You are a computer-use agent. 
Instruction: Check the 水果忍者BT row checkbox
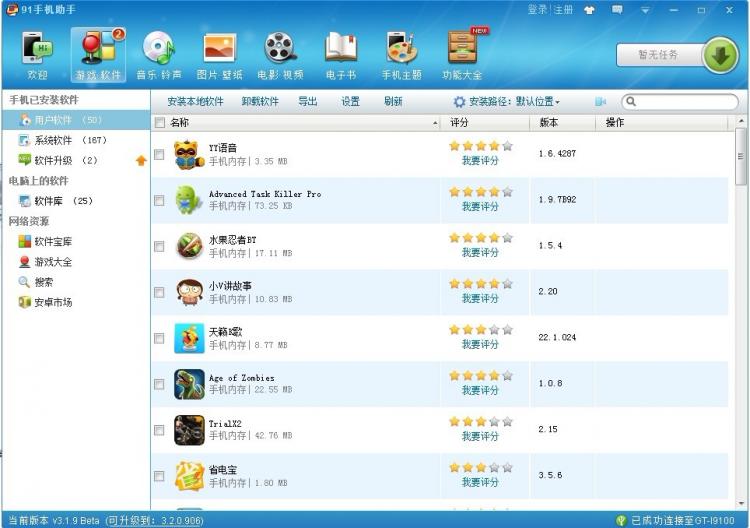coord(159,246)
